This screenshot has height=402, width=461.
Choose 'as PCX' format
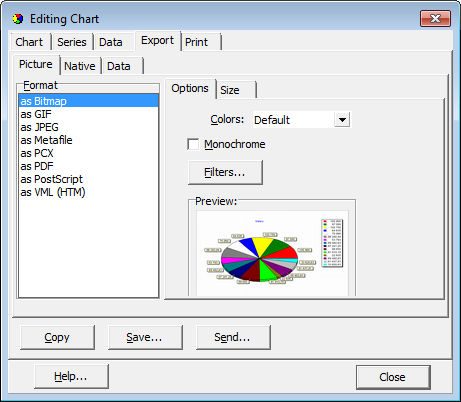point(88,153)
